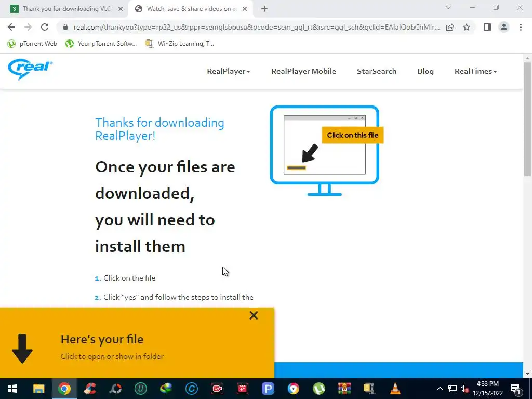Open RealPlayer Mobile page

pyautogui.click(x=303, y=71)
